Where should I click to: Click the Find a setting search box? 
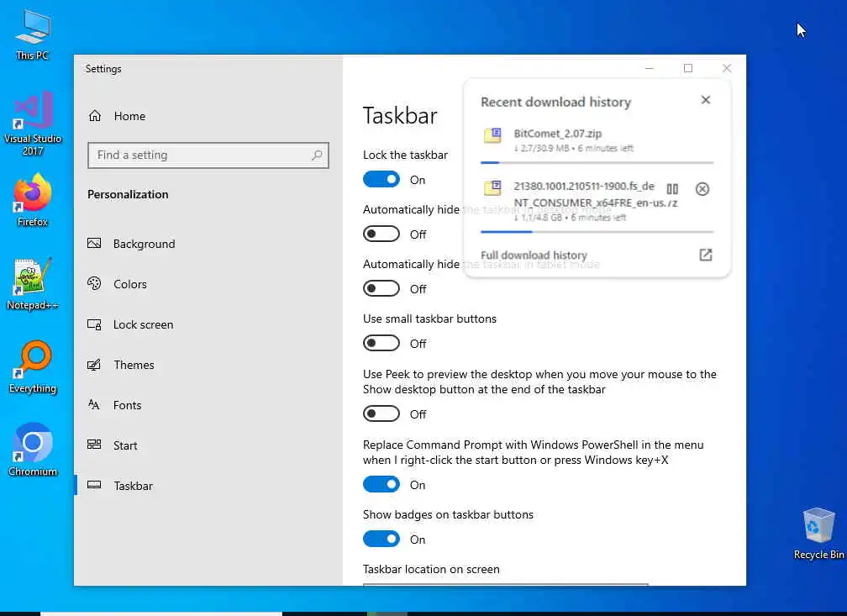coord(208,155)
